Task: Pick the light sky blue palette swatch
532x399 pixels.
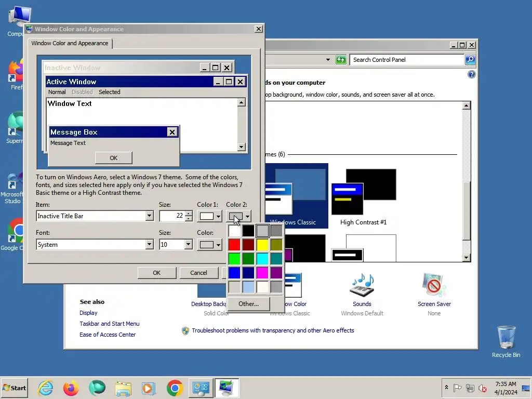Action: 248,287
